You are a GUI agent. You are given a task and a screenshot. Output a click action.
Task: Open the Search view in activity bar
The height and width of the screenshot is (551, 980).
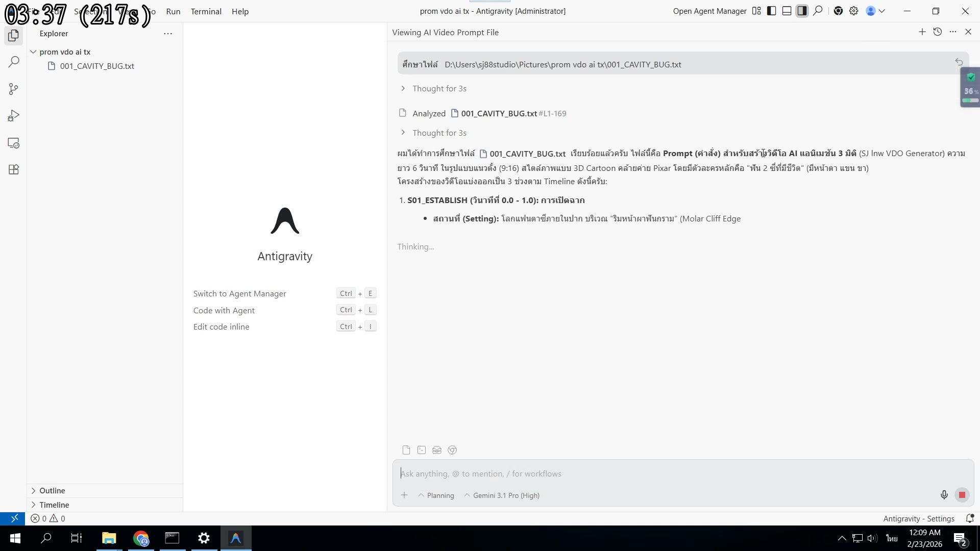(14, 62)
